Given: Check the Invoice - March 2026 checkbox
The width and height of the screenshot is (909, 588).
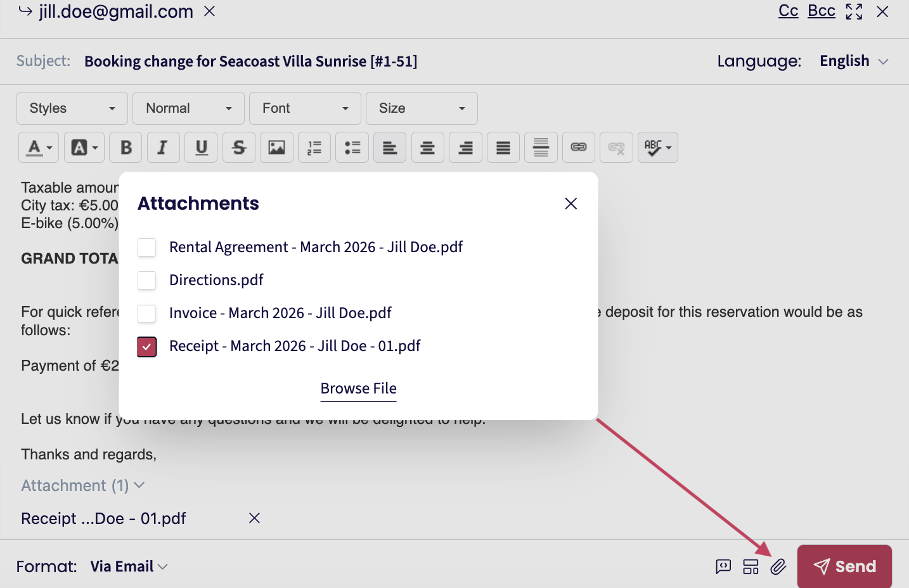Looking at the screenshot, I should [146, 313].
